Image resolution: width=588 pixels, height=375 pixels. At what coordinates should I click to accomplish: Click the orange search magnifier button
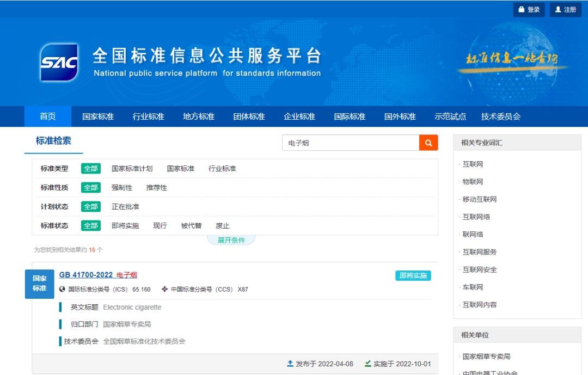[428, 143]
